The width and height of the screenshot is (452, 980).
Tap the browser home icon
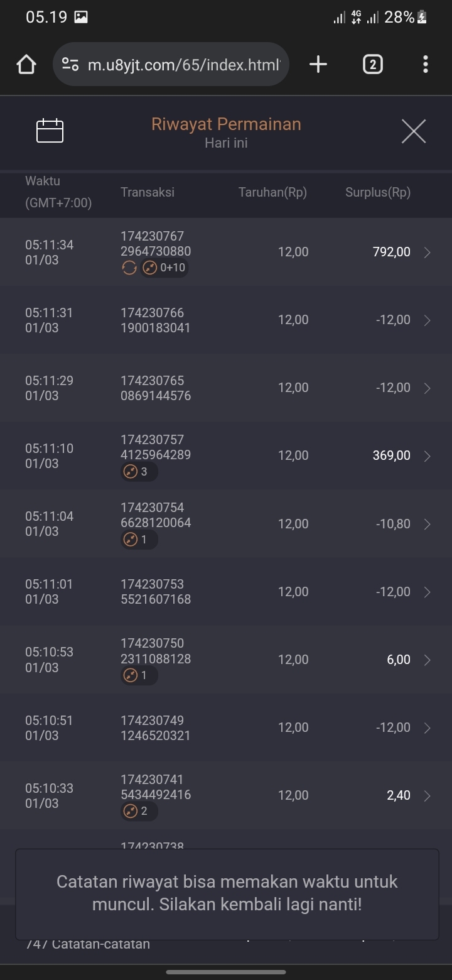[26, 64]
